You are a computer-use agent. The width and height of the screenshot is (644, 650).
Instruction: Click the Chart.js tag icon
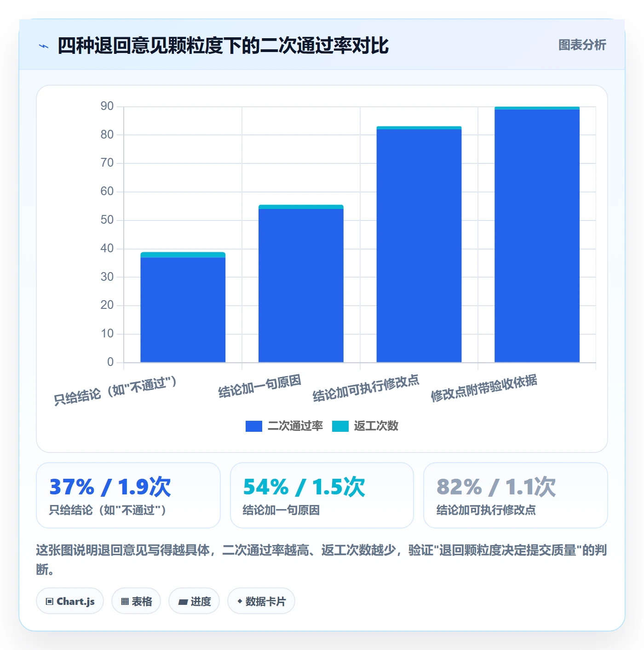(x=50, y=601)
